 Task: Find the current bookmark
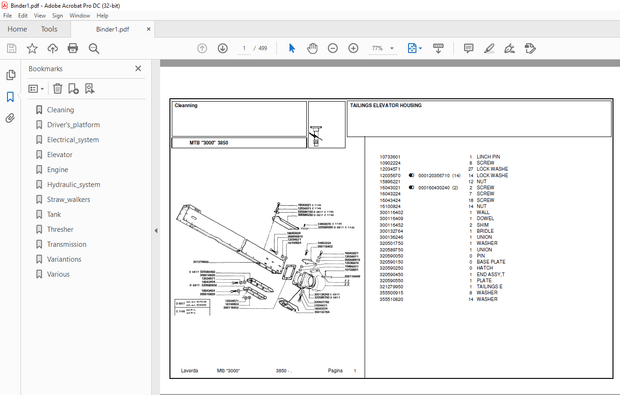point(89,89)
